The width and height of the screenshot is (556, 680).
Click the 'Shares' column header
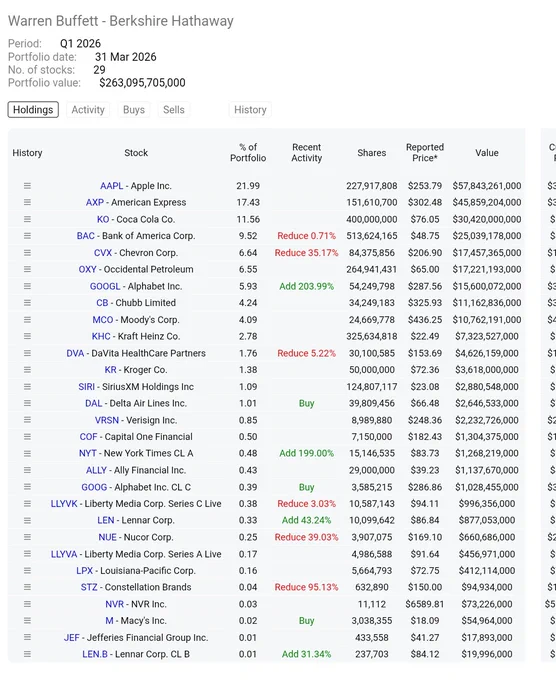pyautogui.click(x=372, y=153)
